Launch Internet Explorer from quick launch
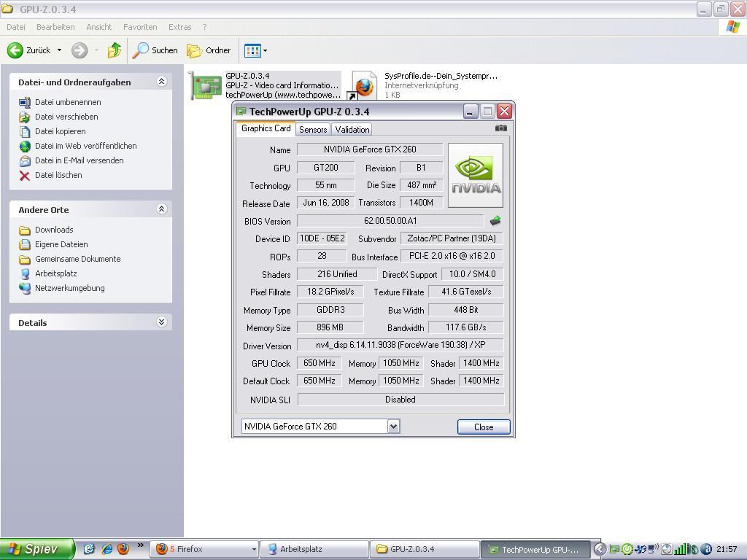The height and width of the screenshot is (560, 747). [x=107, y=548]
